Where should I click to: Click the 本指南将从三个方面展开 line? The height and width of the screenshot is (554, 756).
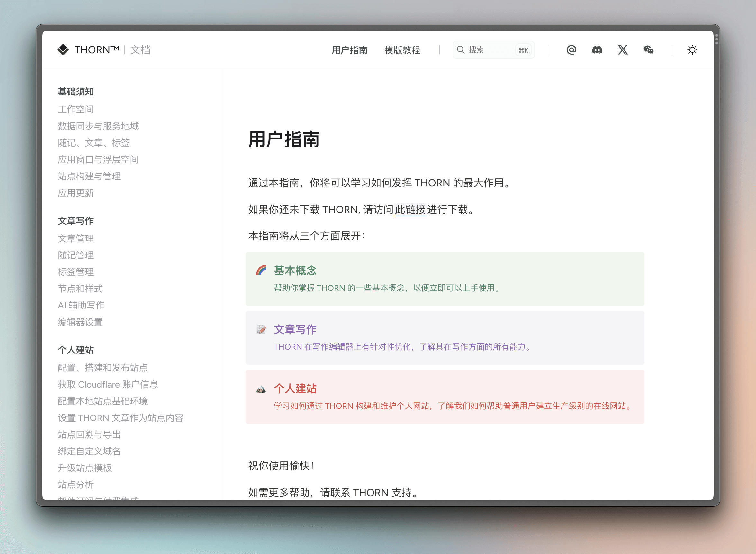pyautogui.click(x=307, y=236)
